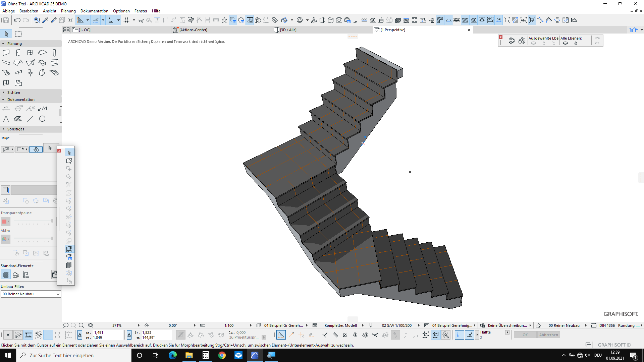Choose the Roof tool icon

[18, 63]
